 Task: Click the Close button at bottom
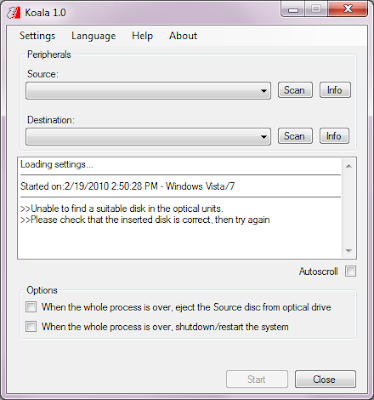325,379
